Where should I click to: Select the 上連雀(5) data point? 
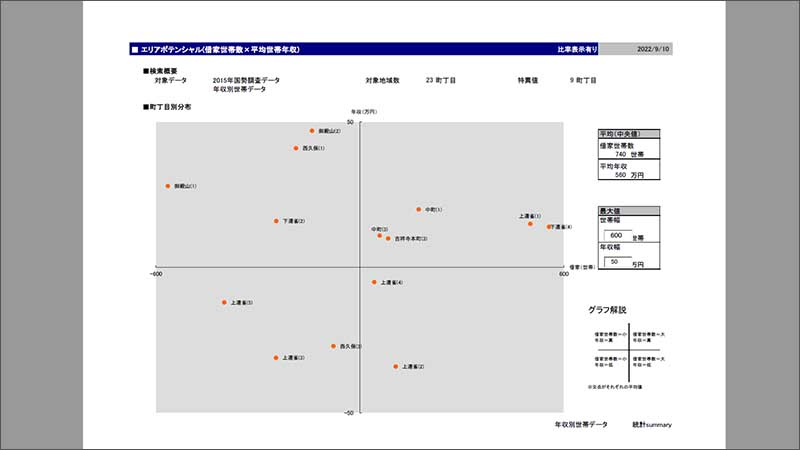coord(224,303)
